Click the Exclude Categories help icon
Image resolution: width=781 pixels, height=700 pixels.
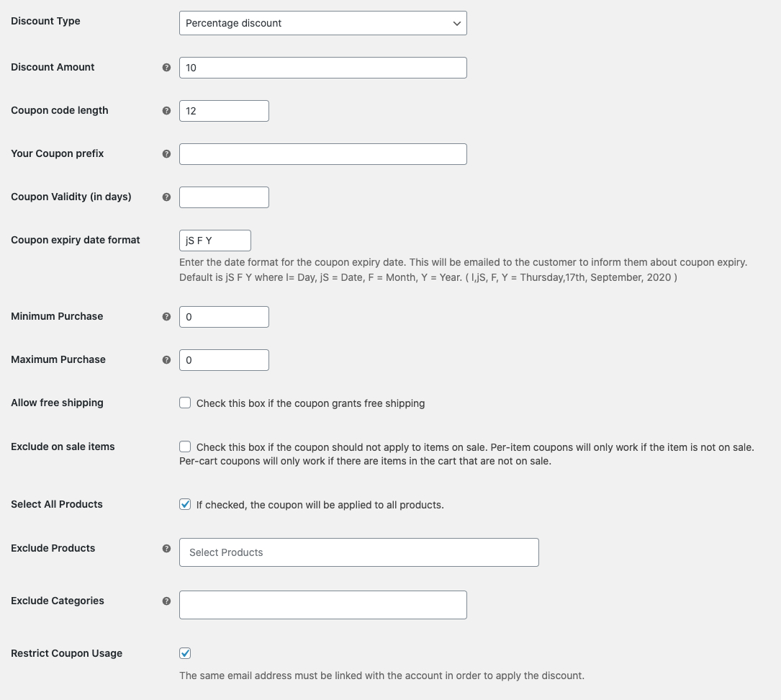166,601
